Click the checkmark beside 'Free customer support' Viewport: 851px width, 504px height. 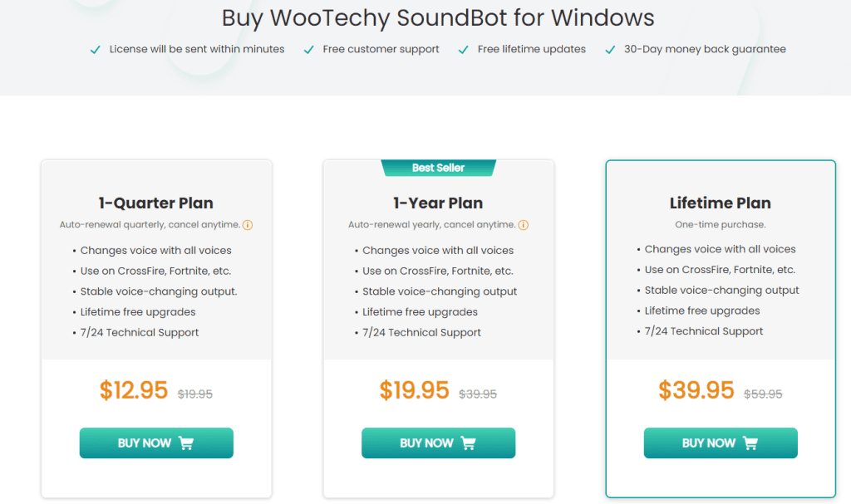(308, 50)
